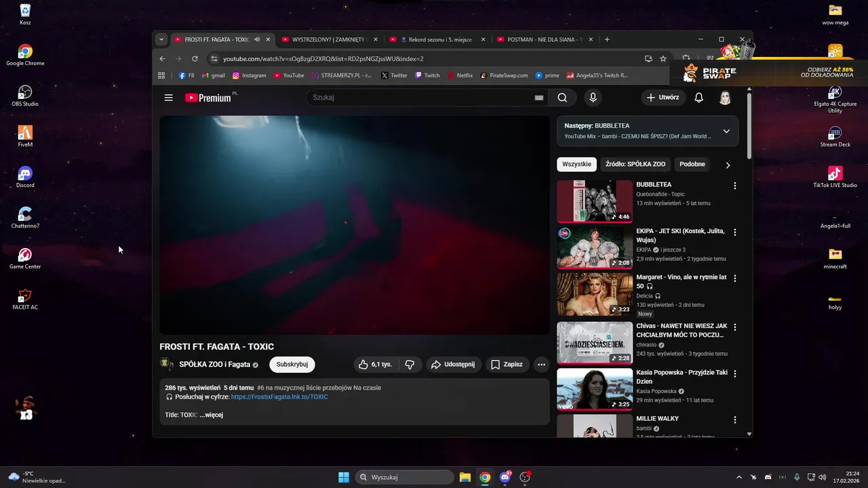The image size is (868, 488).
Task: Click the Udostępnij share button
Action: coord(454,365)
